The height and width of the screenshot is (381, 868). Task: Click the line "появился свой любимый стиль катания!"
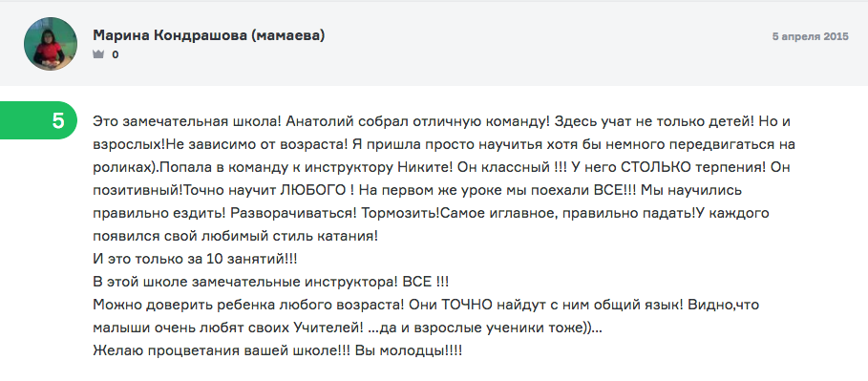235,237
